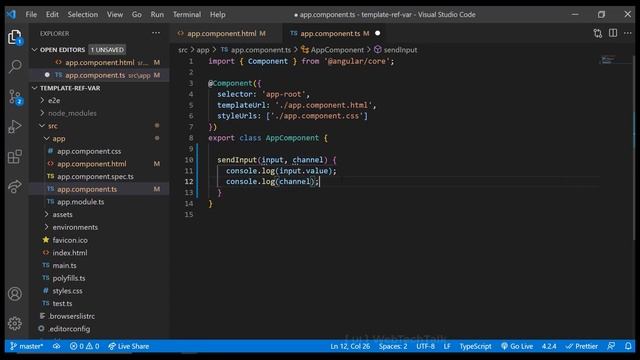
Task: Open the Run and Debug view
Action: tap(15, 127)
